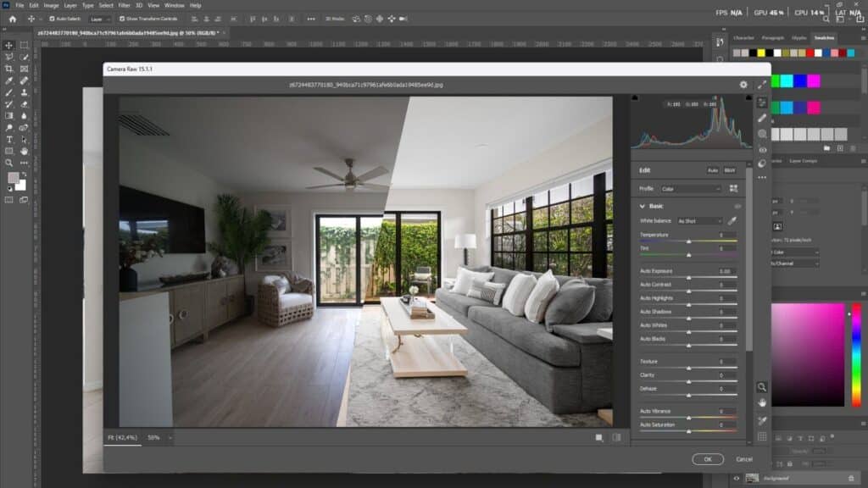Open the Healing tool in Camera Raw
Viewport: 868px width, 488px height.
[762, 119]
